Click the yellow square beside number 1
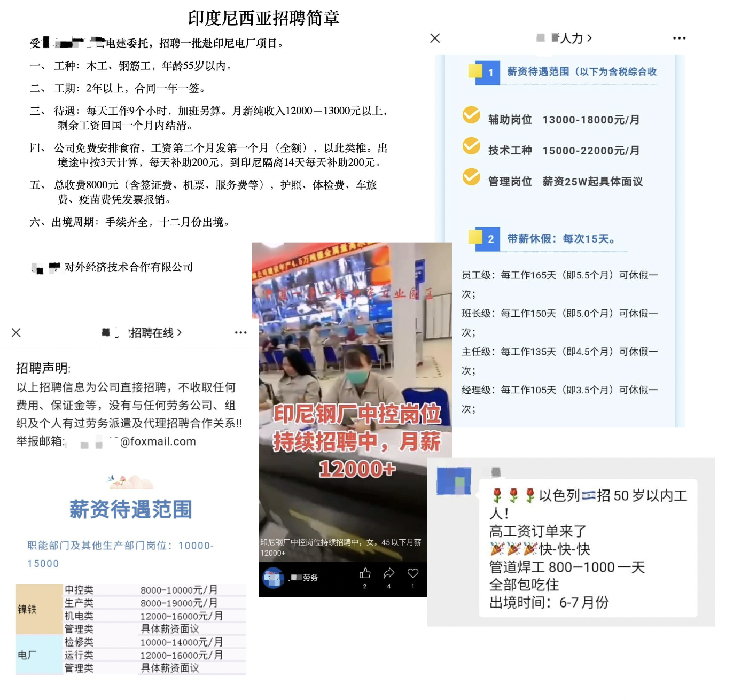This screenshot has width=749, height=700. (x=474, y=71)
